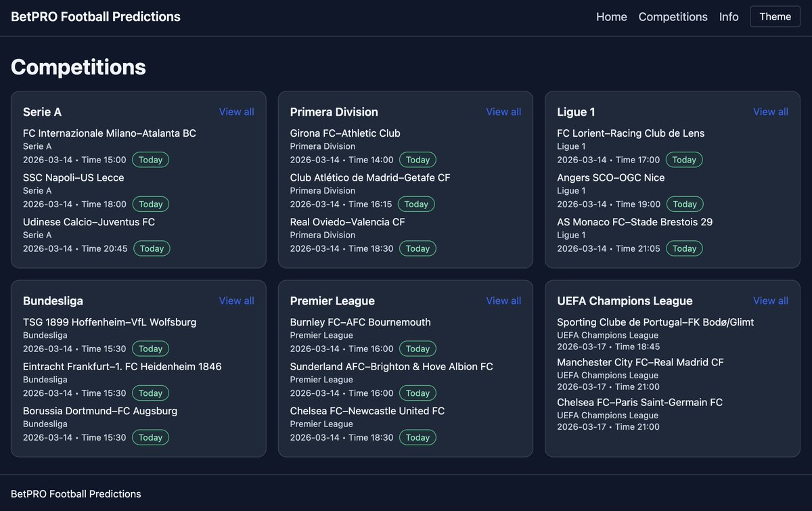Screen dimensions: 812x511
Task: Open Chelsea FC–Paris Saint-Germain FC match
Action: [640, 402]
